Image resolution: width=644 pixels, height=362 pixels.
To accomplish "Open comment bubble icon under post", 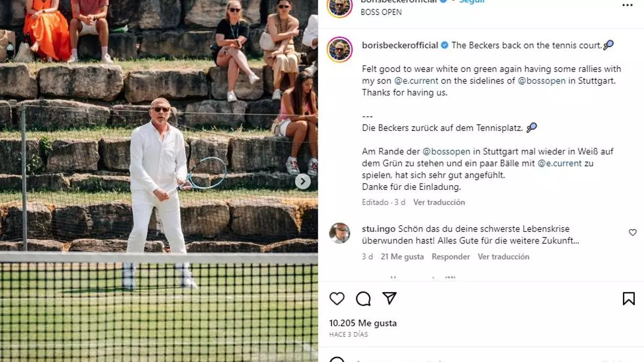I will 363,299.
